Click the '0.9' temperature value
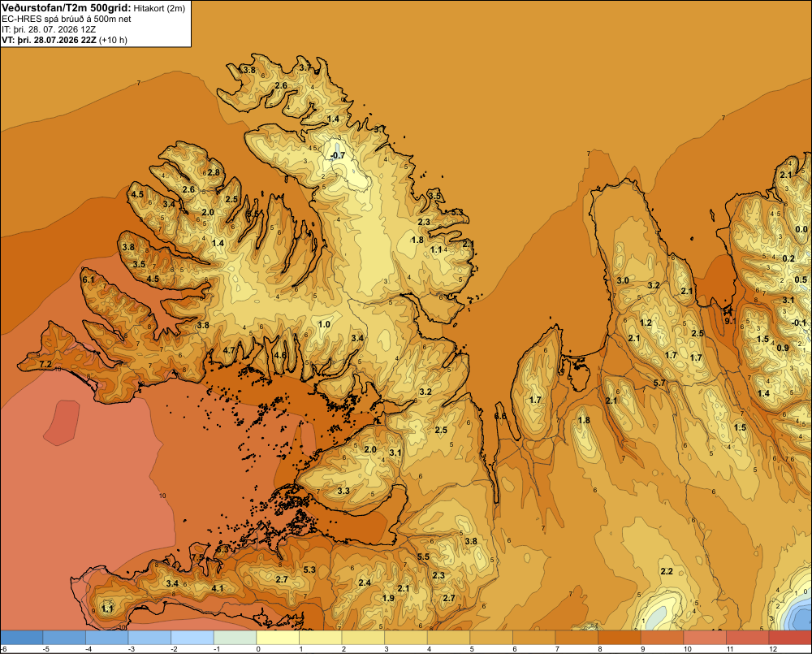Viewport: 812px width, 654px height. coord(783,348)
